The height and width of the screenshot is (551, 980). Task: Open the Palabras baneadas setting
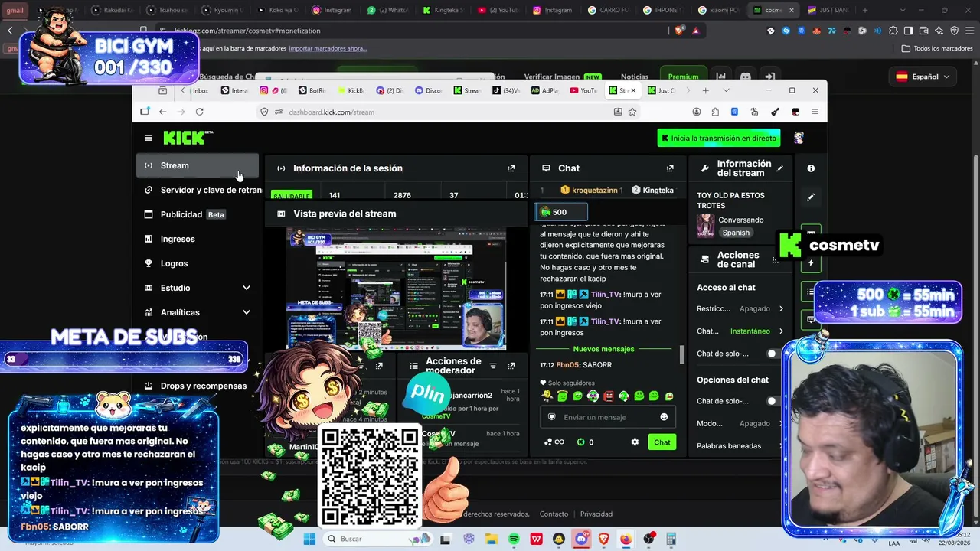(x=740, y=445)
